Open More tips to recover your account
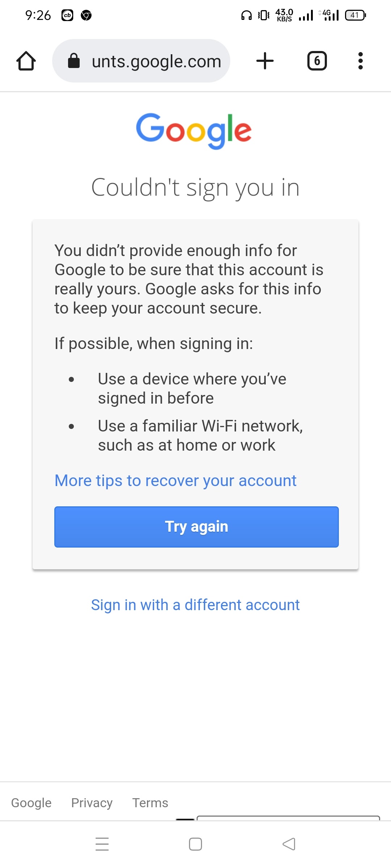Screen dimensions: 391x868 pos(176,481)
